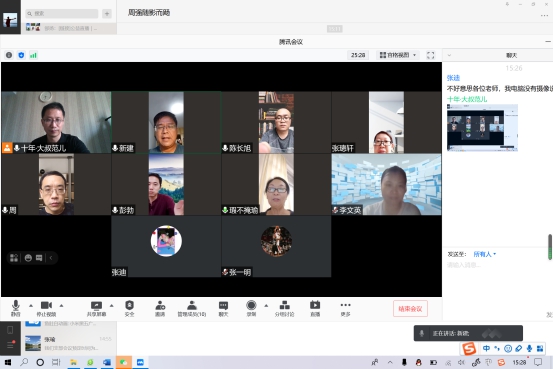Mute the microphone with 静音 button
The image size is (553, 369).
16,308
